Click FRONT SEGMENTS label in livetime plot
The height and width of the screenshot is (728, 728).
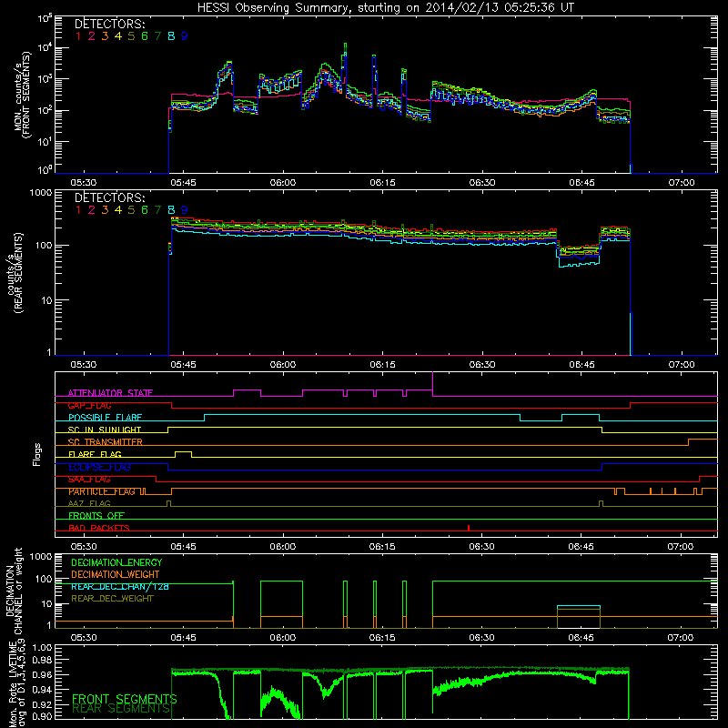[x=125, y=699]
